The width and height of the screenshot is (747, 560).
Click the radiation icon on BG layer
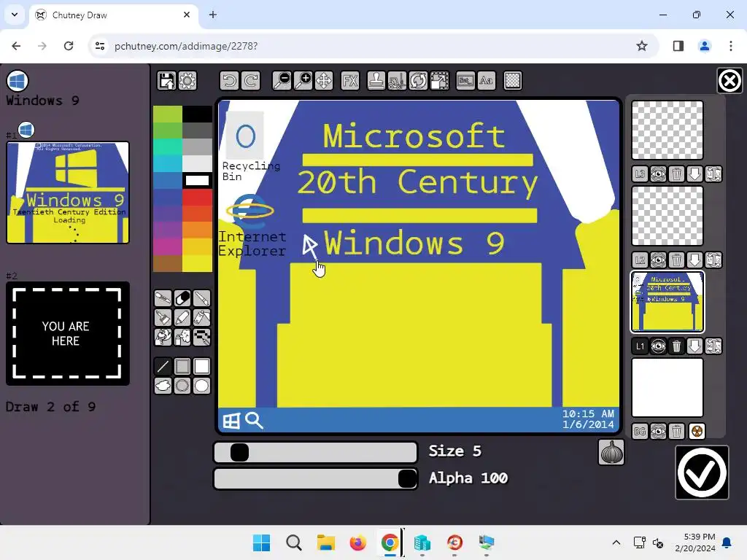click(x=697, y=432)
